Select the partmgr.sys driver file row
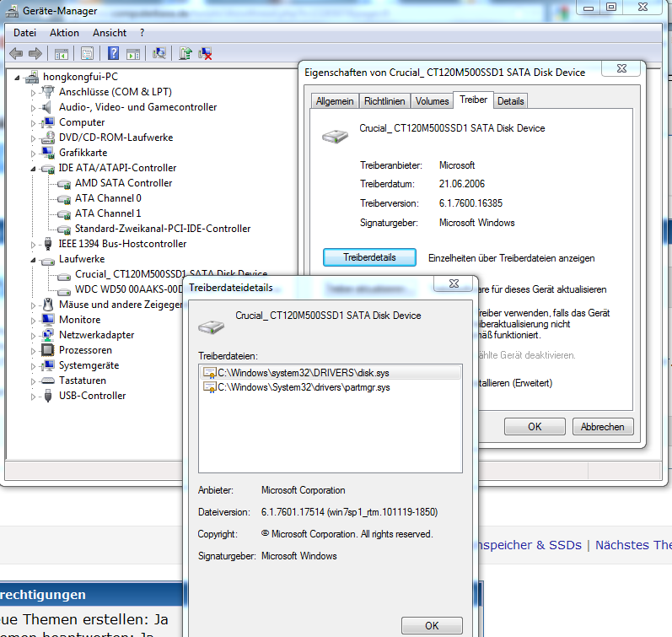Screen dimensions: 672x637 coord(331,387)
